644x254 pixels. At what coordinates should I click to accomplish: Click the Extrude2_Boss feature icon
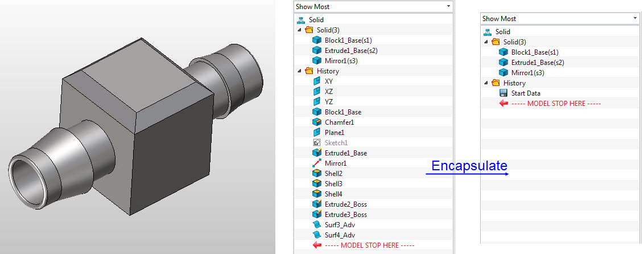click(316, 204)
